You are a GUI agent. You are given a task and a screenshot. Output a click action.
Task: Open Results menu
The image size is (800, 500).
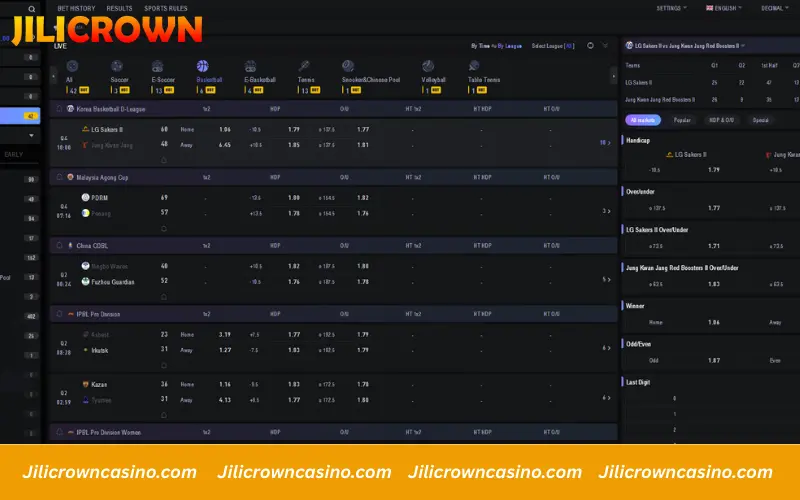pos(119,8)
